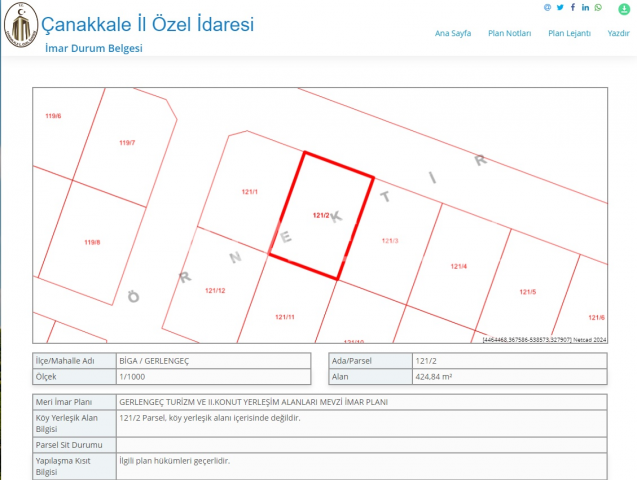Click the Yazdır print link

coord(619,33)
